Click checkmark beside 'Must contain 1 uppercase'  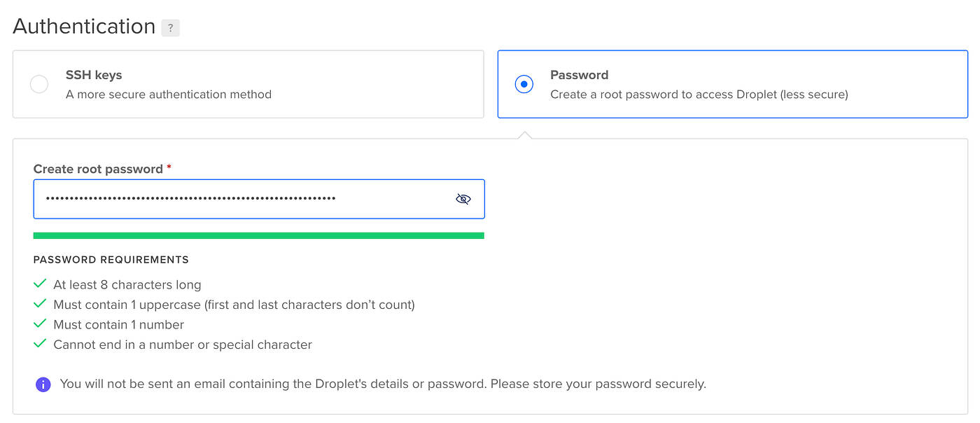pos(40,305)
